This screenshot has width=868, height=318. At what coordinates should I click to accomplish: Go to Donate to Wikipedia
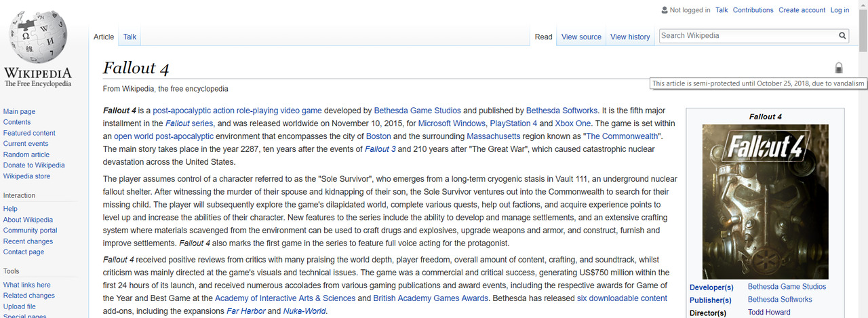coord(34,165)
